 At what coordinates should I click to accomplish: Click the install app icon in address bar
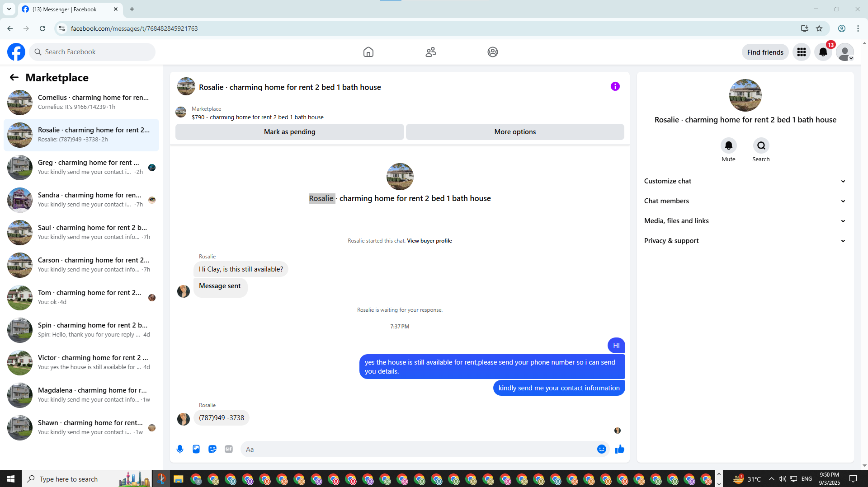804,28
